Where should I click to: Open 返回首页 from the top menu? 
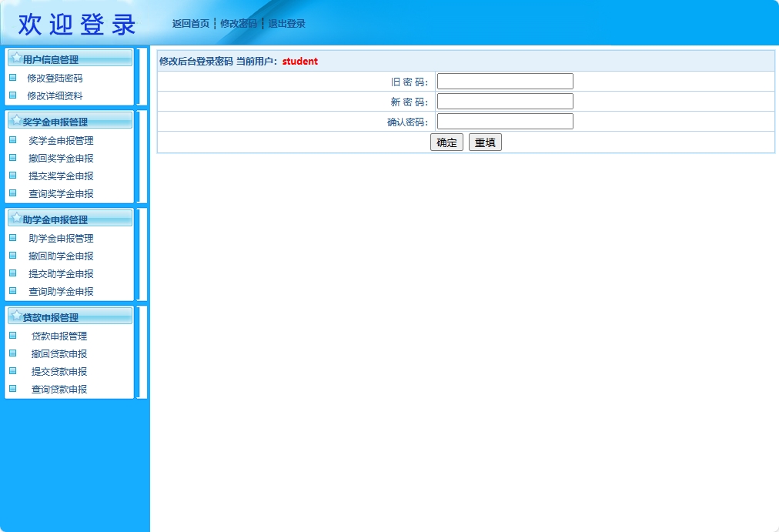click(x=190, y=23)
